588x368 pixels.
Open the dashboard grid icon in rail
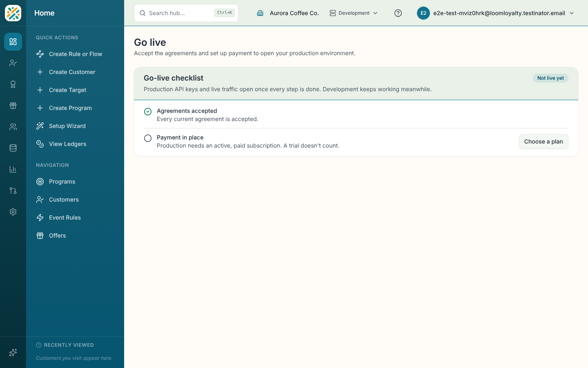click(13, 42)
